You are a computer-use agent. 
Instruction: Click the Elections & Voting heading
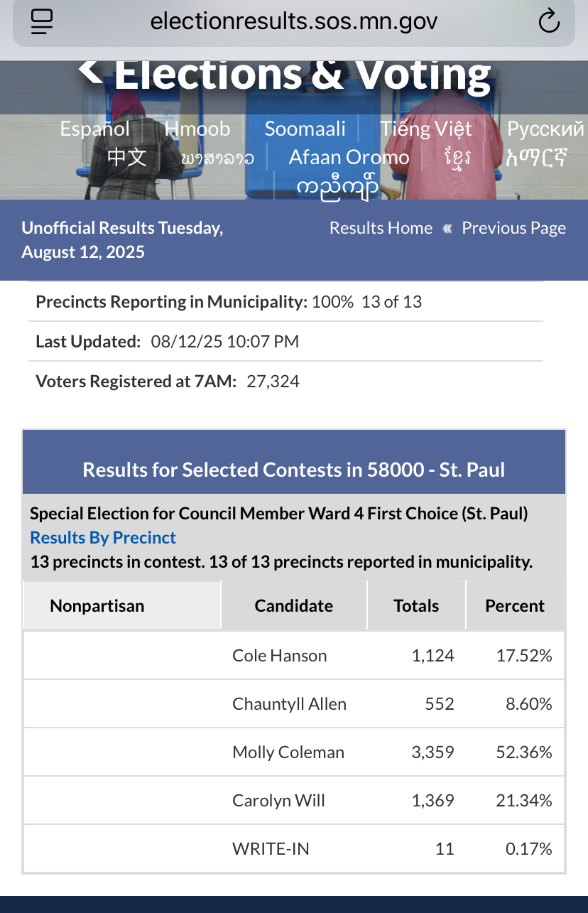(302, 72)
